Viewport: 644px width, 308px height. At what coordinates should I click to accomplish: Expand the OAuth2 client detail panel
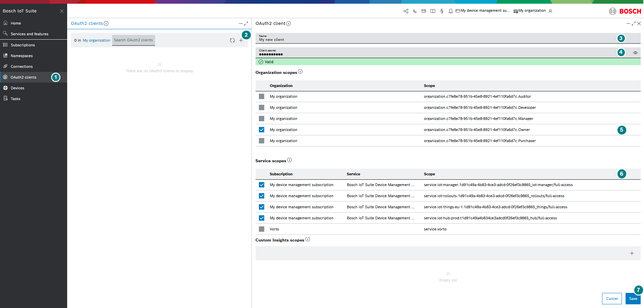tap(634, 24)
